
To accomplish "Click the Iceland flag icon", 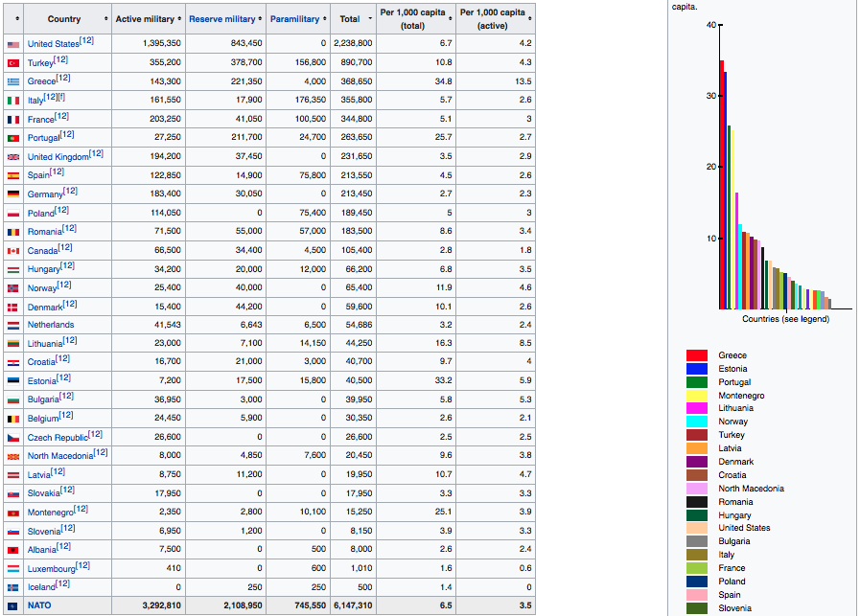I will (13, 587).
